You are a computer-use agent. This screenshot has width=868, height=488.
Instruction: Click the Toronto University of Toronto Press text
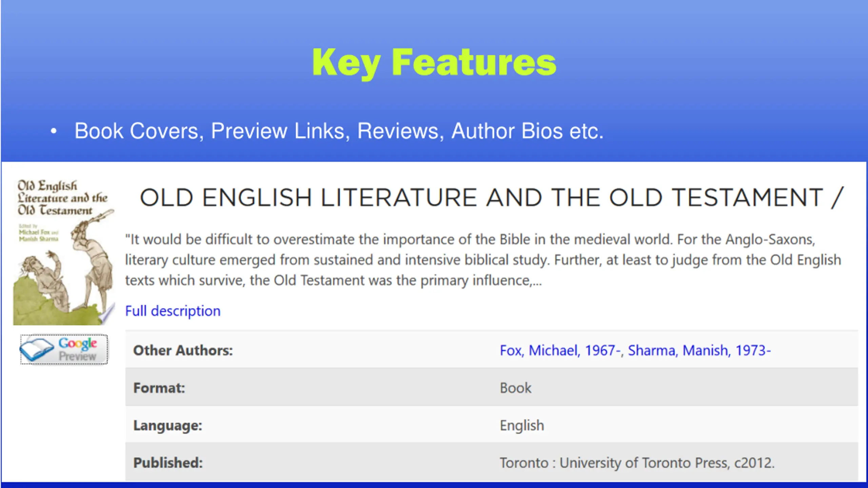click(637, 463)
